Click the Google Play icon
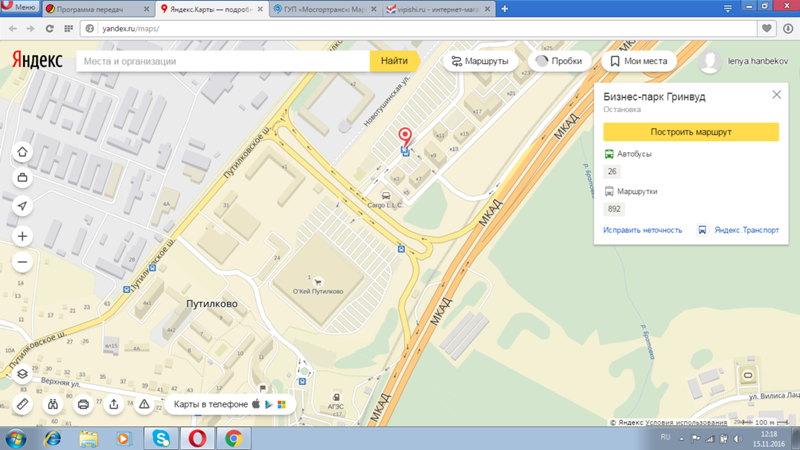 (269, 405)
